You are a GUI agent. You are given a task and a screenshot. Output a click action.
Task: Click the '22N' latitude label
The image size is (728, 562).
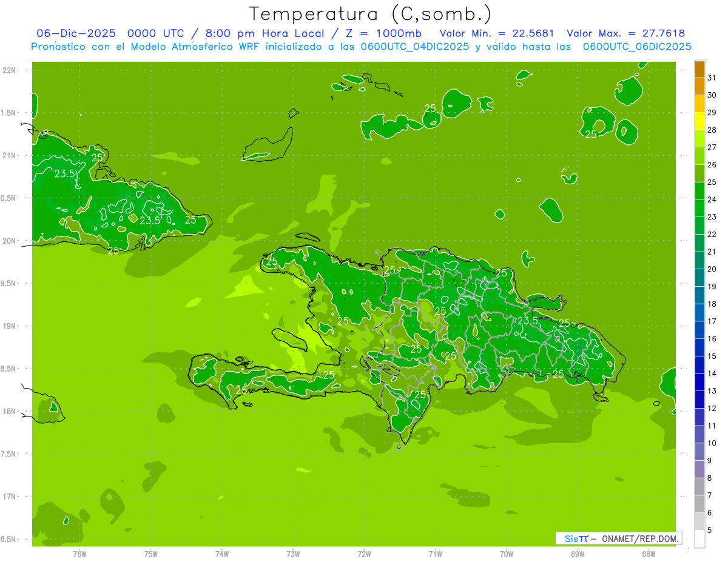click(x=10, y=70)
